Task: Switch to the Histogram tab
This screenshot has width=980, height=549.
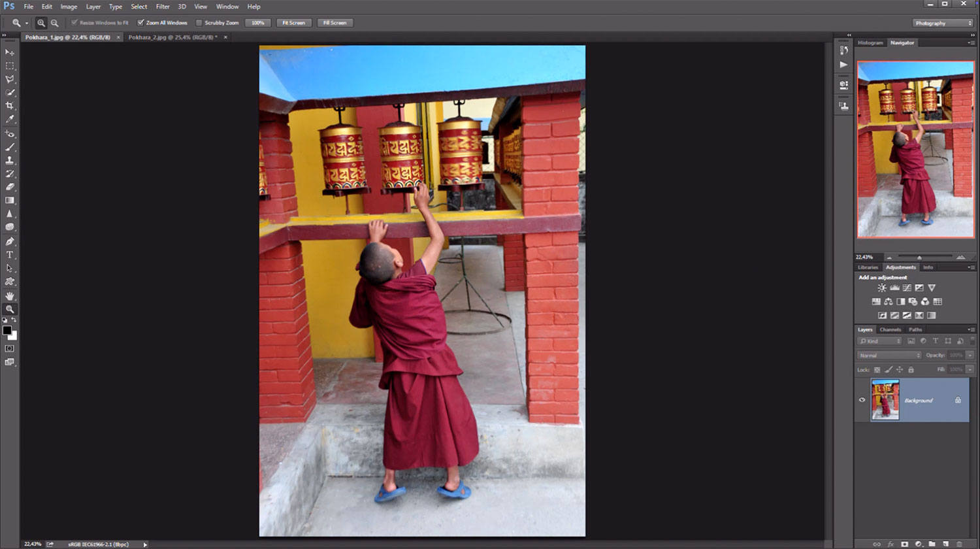Action: coord(870,42)
